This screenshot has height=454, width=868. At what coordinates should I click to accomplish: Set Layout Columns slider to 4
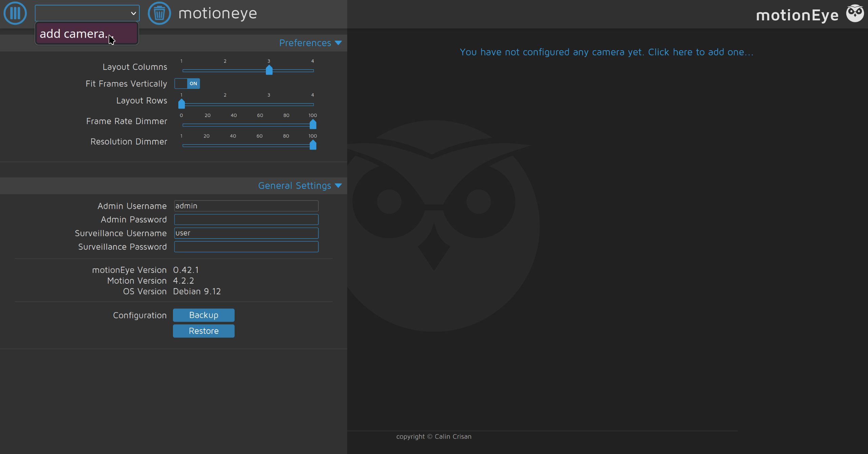[313, 71]
